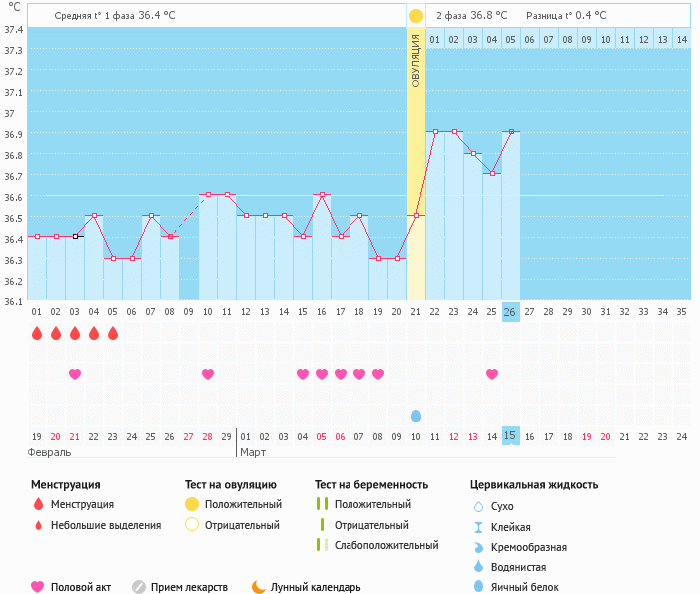This screenshot has height=594, width=700.
Task: Click the Водянистая drop icon in legend
Action: pos(478,567)
